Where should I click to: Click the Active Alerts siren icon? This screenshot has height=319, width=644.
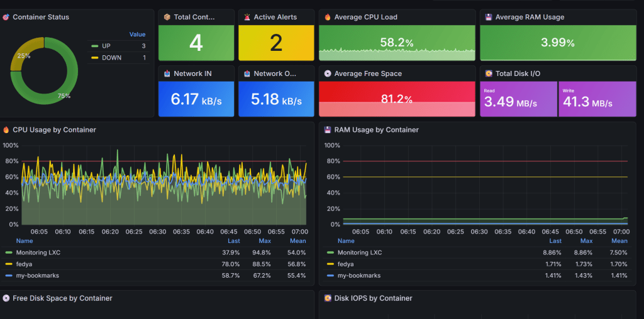247,18
